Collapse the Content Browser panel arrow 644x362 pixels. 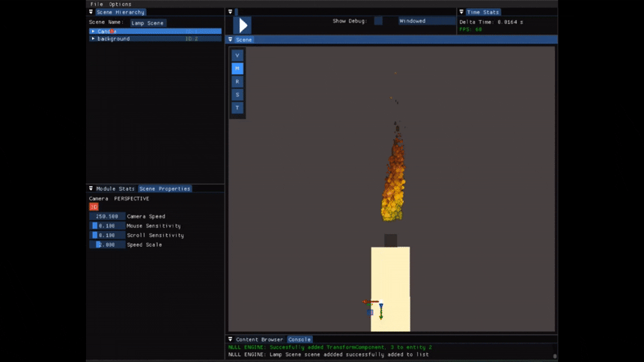coord(231,339)
